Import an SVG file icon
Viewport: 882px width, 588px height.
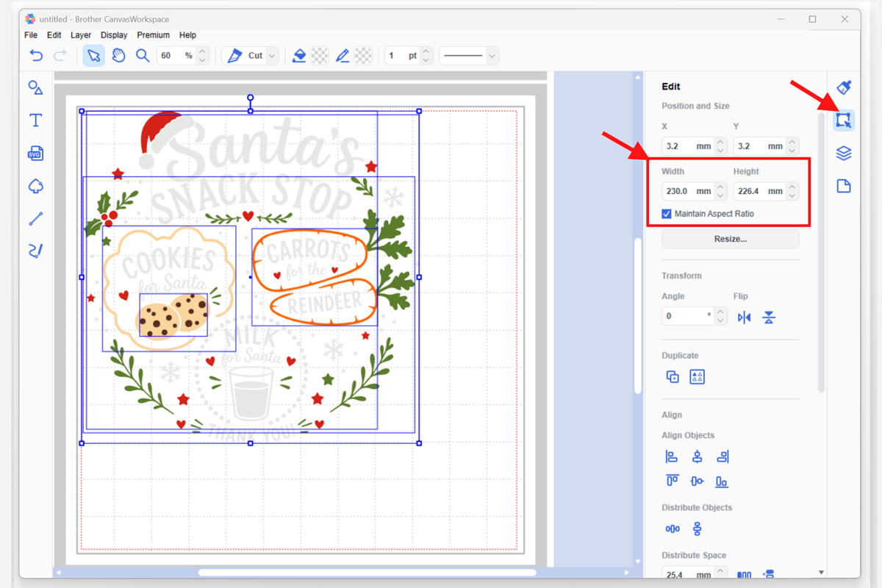pos(35,153)
